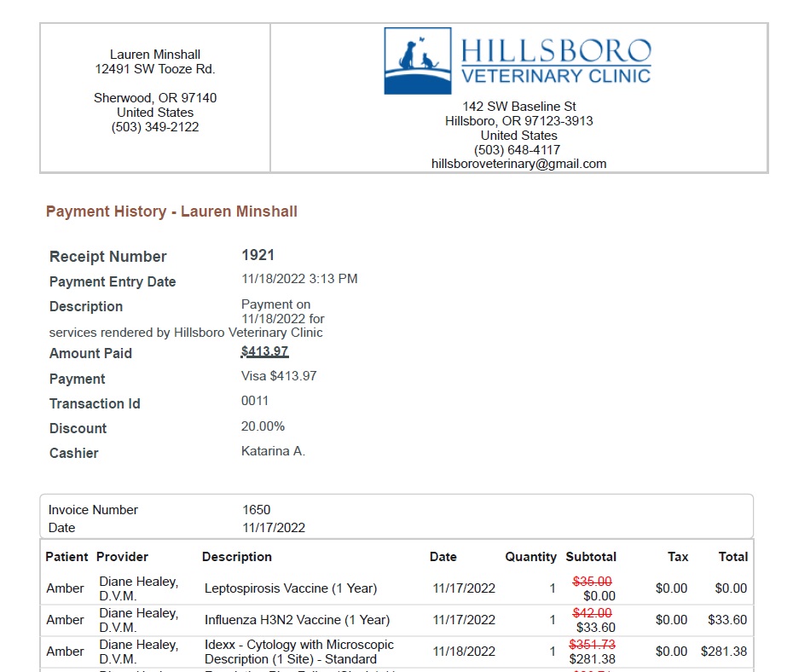Viewport: 793px width, 672px height.
Task: Select the clinic phone (503) 648-4117
Action: click(x=517, y=150)
